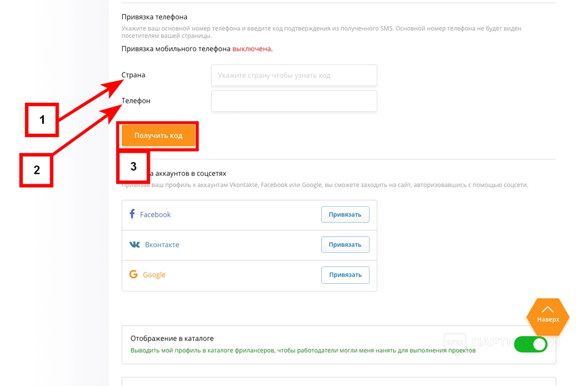Click the annotation box numbered 3

click(133, 166)
